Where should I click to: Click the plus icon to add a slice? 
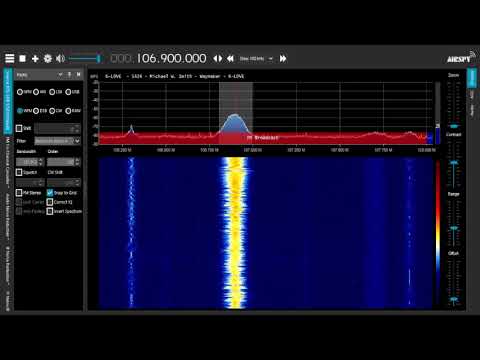click(x=35, y=59)
